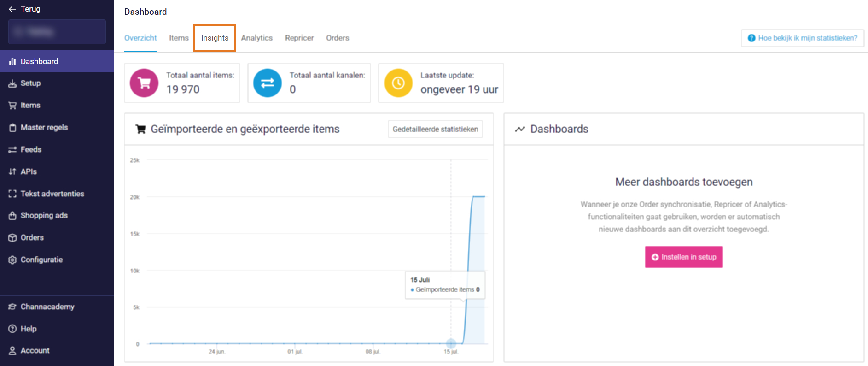Click the 01 jul. axis label
Screen dimensions: 868x366
pos(295,352)
